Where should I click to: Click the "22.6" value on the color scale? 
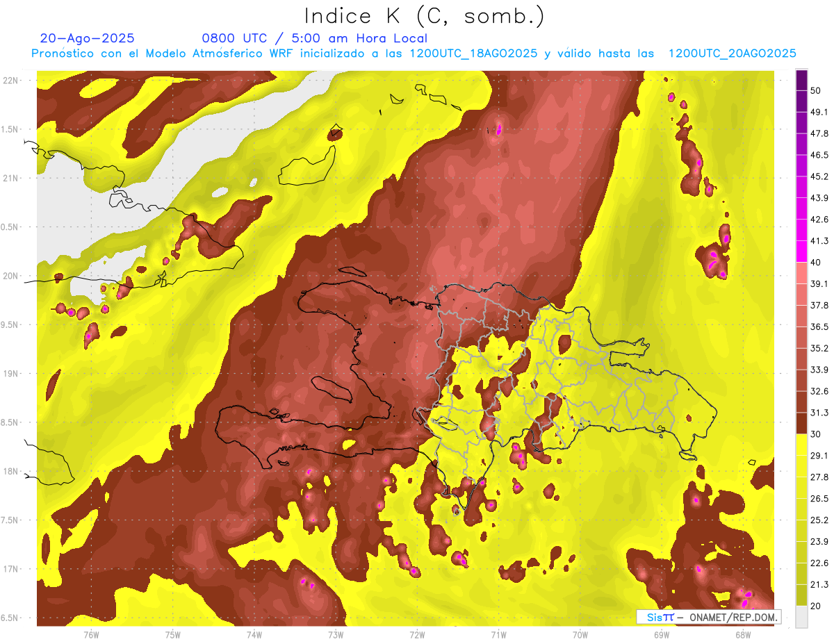click(819, 563)
